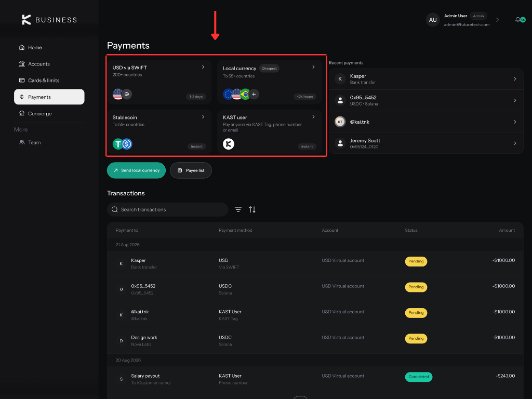532x399 pixels.
Task: Open 0x95...5452 transaction row
Action: click(x=315, y=289)
